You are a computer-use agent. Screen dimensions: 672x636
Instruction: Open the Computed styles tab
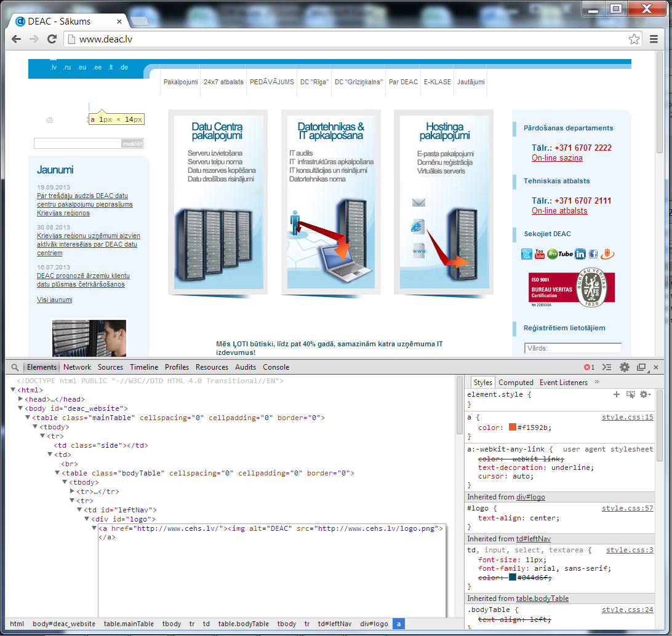click(x=516, y=383)
